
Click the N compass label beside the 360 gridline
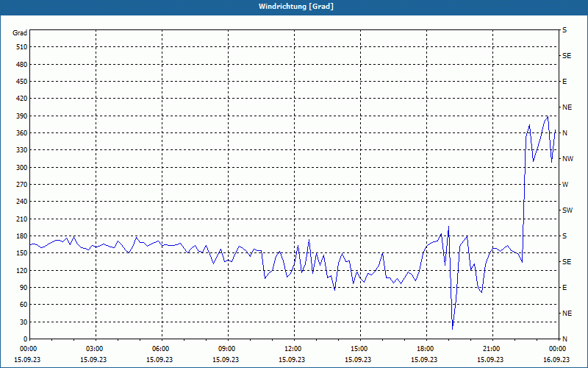click(564, 133)
